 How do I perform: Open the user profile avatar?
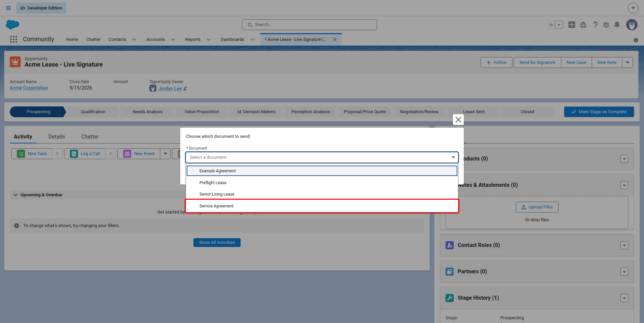[632, 25]
